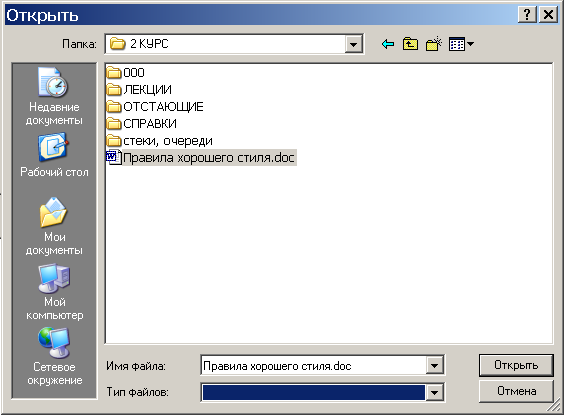
Task: Open Мои документы location
Action: click(54, 227)
